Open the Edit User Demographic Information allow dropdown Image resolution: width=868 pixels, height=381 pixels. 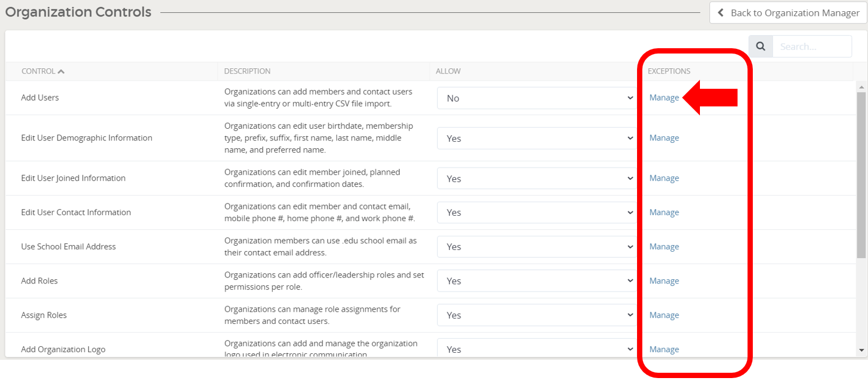click(536, 138)
